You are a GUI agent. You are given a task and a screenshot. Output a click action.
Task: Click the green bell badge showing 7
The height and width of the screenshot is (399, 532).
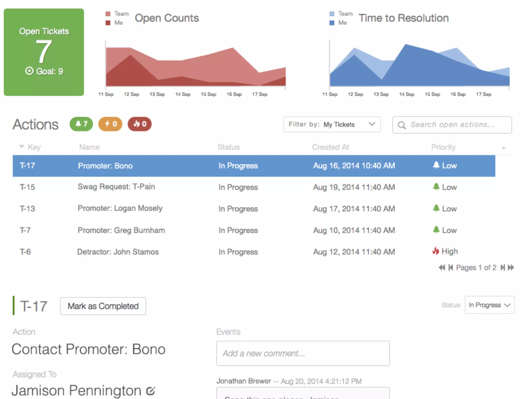point(81,124)
